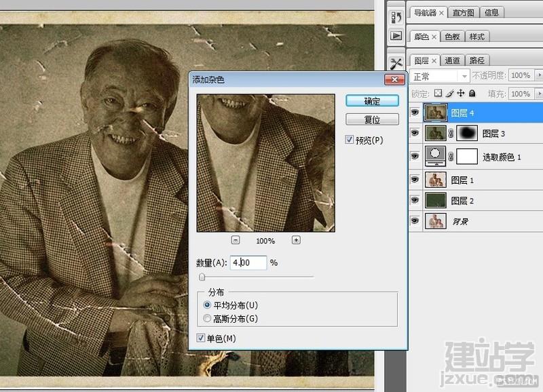The image size is (543, 392).
Task: Close the 图层 tab with its x
Action: (x=434, y=61)
